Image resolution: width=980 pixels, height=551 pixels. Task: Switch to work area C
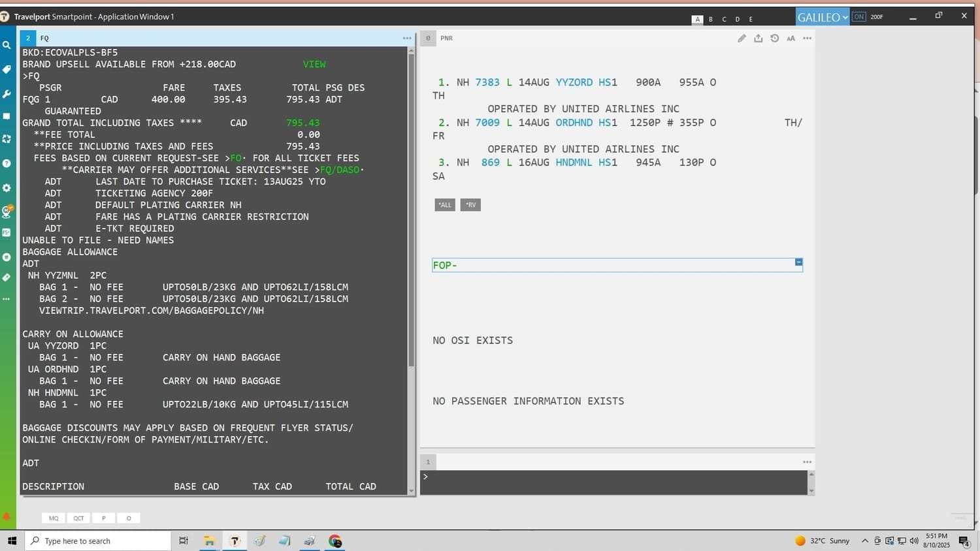pos(724,20)
